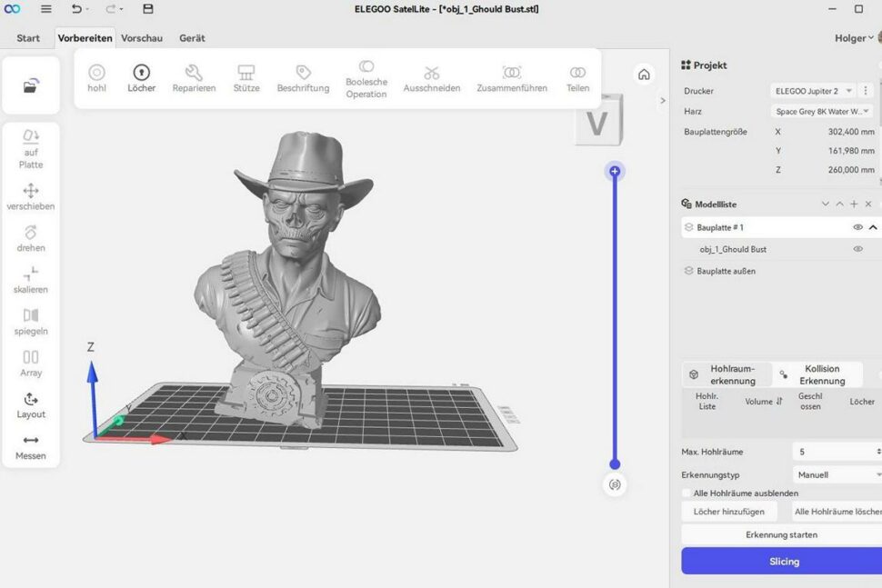Switch to the Vorschau tab
882x588 pixels.
(x=142, y=38)
